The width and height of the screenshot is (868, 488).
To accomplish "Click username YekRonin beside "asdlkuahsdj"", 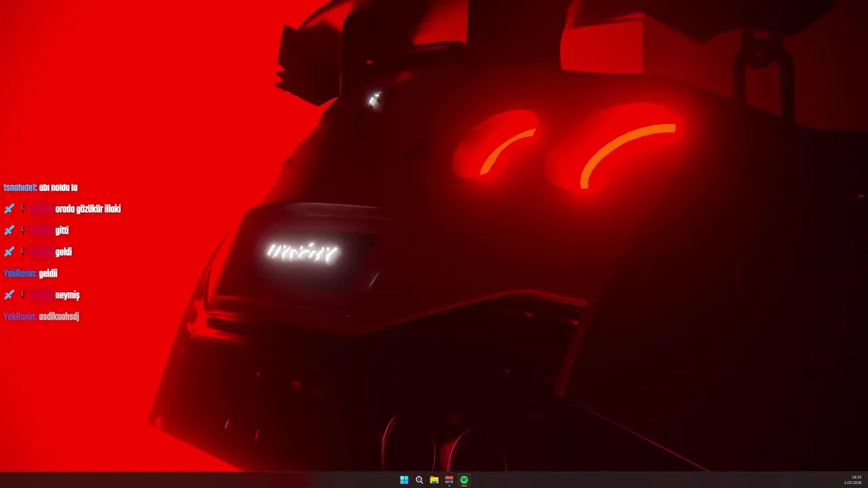I will [20, 317].
